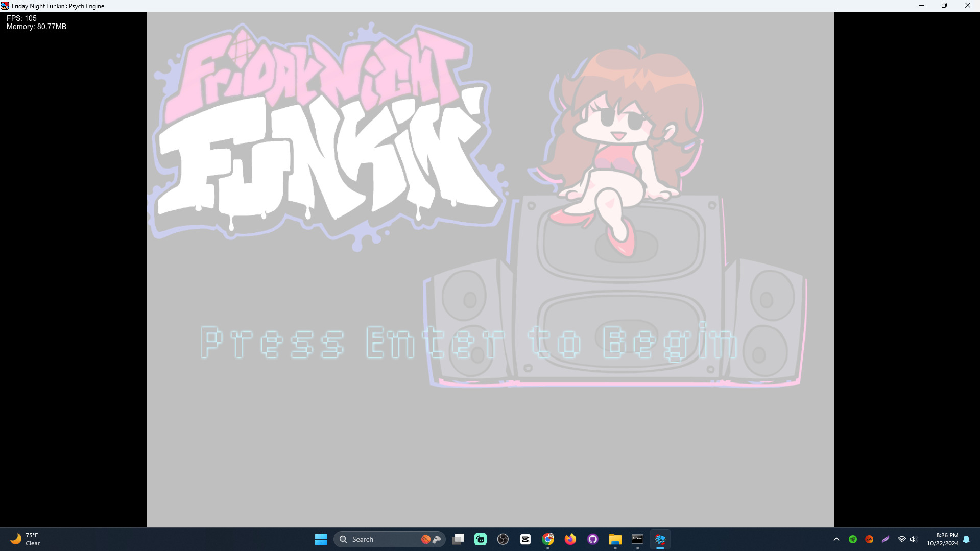
Task: Open CapCut from the taskbar
Action: tap(525, 539)
